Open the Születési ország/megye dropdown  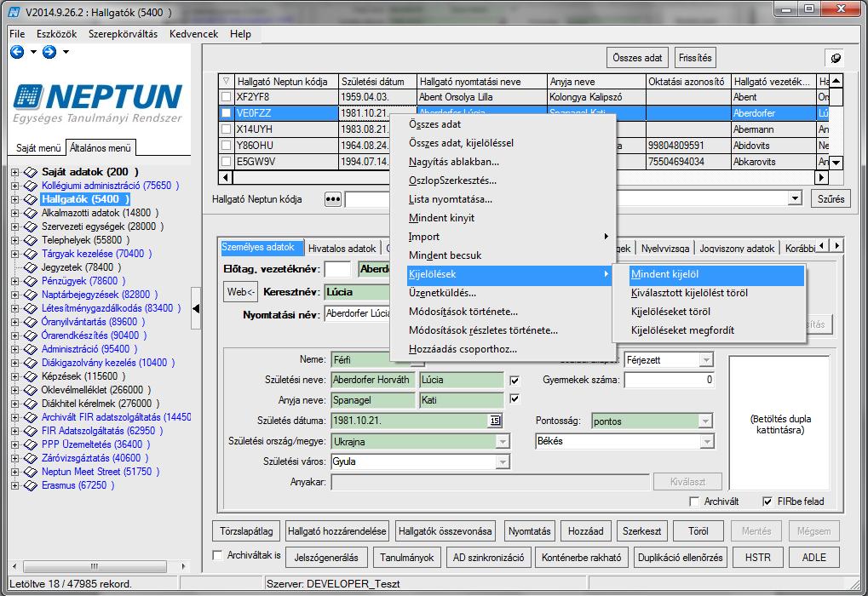tap(502, 442)
